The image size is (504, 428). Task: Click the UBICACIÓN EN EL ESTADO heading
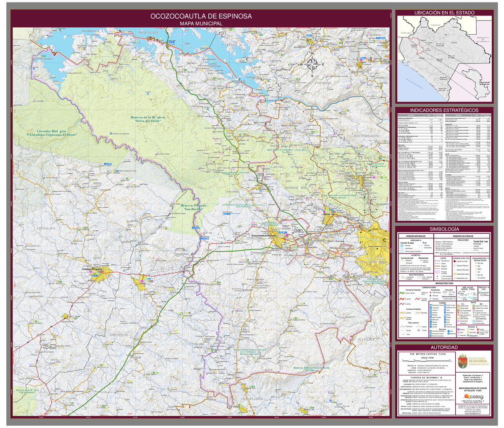[x=444, y=13]
